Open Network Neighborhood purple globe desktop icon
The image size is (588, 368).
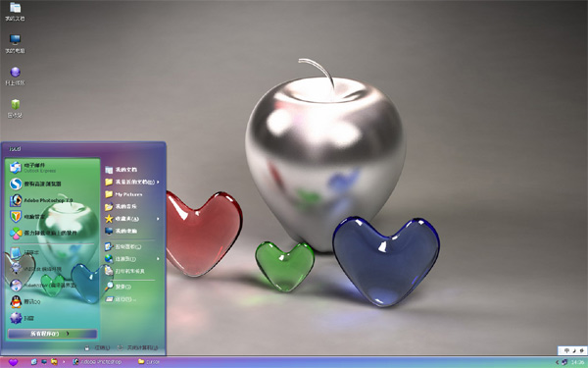pos(15,77)
